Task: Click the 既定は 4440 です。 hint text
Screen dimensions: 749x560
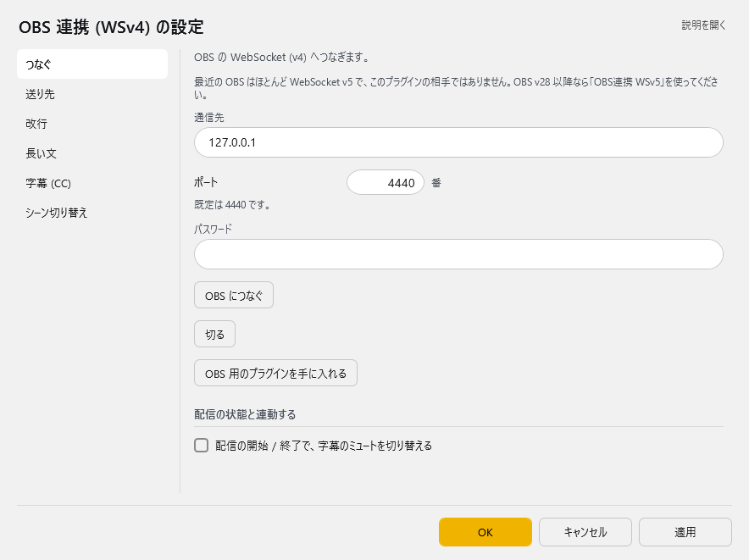Action: [x=233, y=205]
